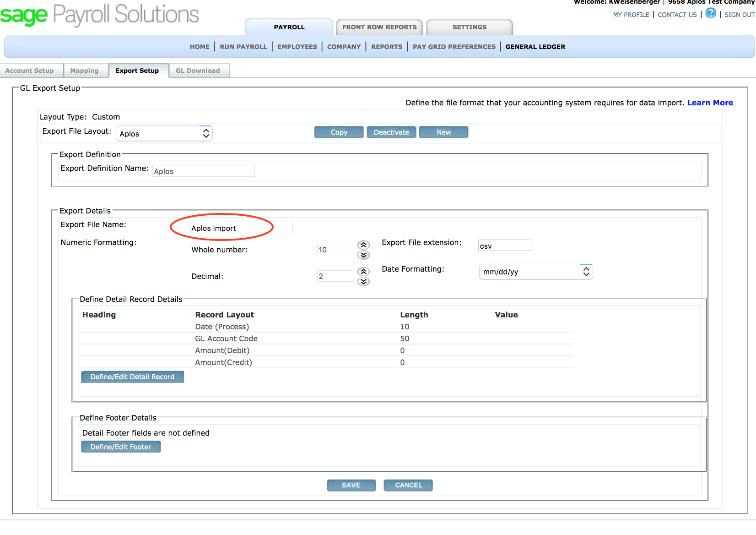756x535 pixels.
Task: Increase the Decimal value
Action: coord(363,272)
